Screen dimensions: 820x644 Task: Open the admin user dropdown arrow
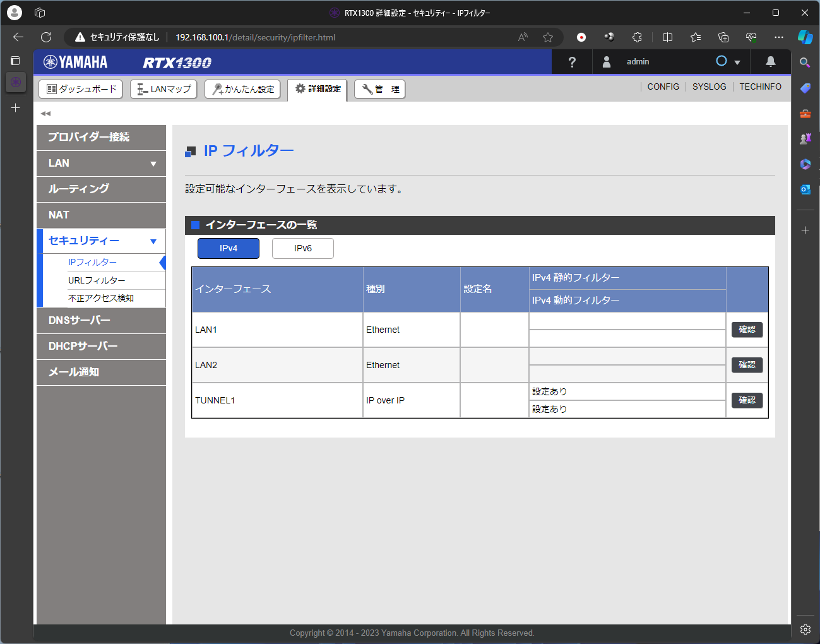click(737, 63)
